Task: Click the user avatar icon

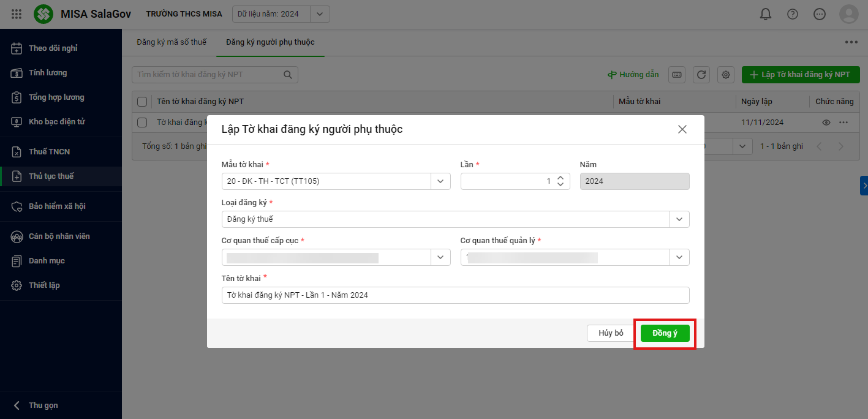Action: (x=848, y=14)
